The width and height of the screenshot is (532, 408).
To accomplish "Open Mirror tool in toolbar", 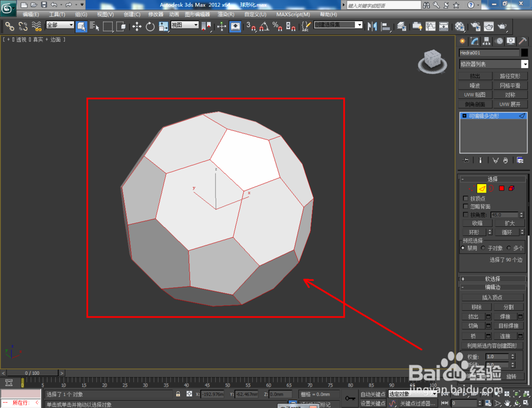I will tap(372, 26).
